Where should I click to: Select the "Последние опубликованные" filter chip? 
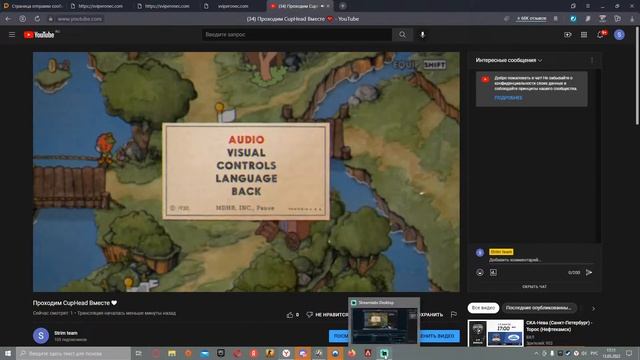pos(539,308)
